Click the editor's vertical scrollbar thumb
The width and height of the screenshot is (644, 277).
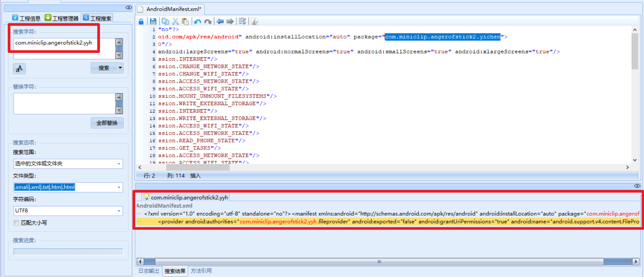(x=635, y=51)
